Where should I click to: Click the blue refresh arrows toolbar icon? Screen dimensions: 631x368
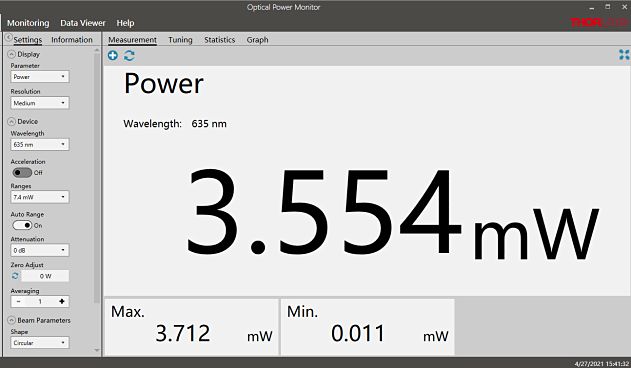click(x=129, y=56)
